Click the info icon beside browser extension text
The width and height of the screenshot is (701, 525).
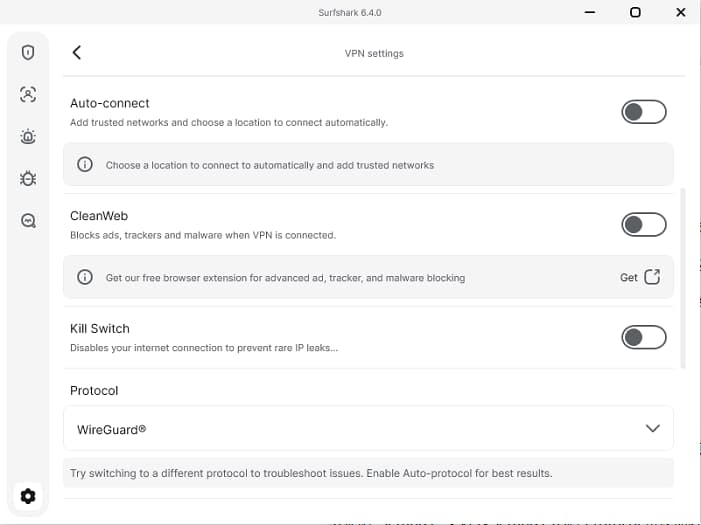(x=86, y=277)
